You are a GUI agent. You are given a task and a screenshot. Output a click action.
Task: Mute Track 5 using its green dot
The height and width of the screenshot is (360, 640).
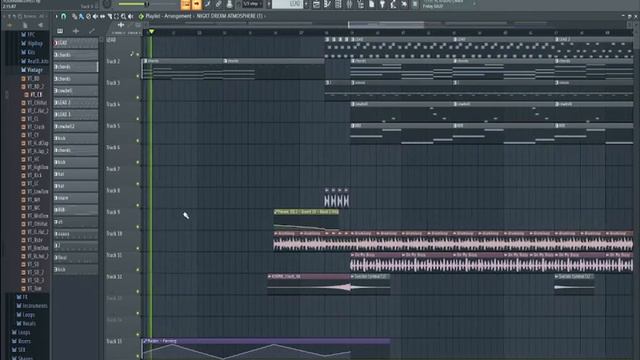coord(138,141)
